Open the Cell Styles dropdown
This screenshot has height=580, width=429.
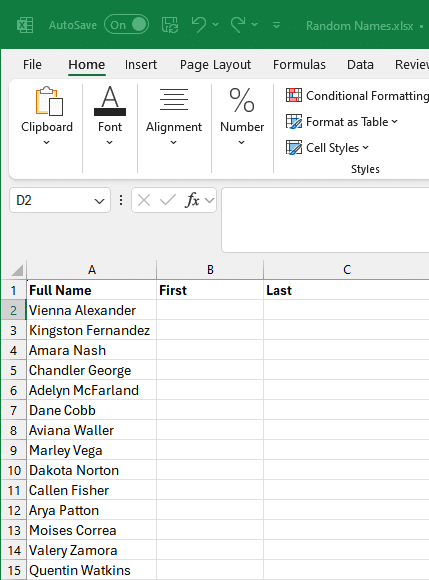click(327, 148)
